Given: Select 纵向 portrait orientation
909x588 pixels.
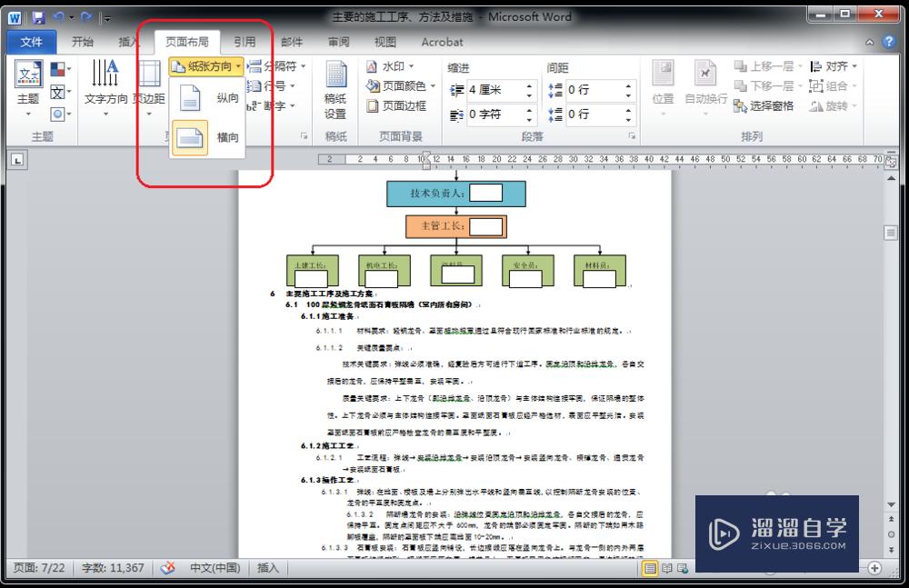Looking at the screenshot, I should coord(207,97).
